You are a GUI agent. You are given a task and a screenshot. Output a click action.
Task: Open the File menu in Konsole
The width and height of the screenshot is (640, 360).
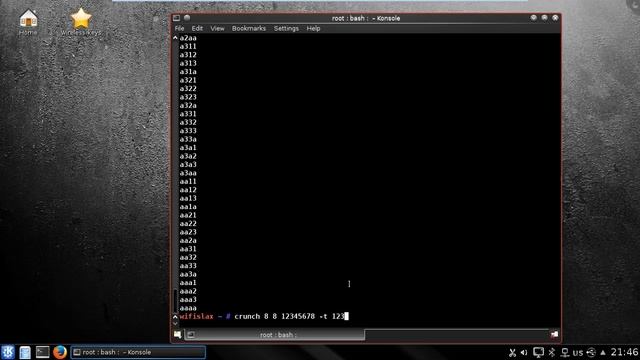(x=179, y=29)
